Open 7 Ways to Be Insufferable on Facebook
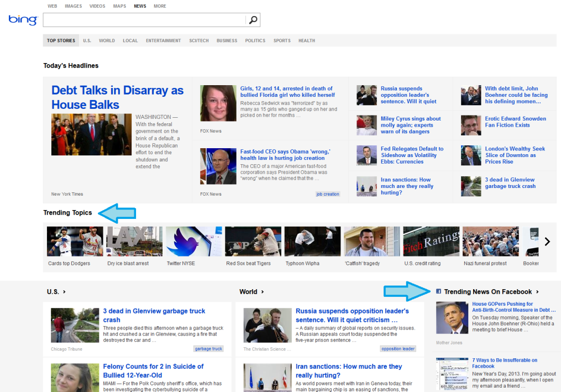Viewport: 561px width, 392px height. (x=505, y=363)
